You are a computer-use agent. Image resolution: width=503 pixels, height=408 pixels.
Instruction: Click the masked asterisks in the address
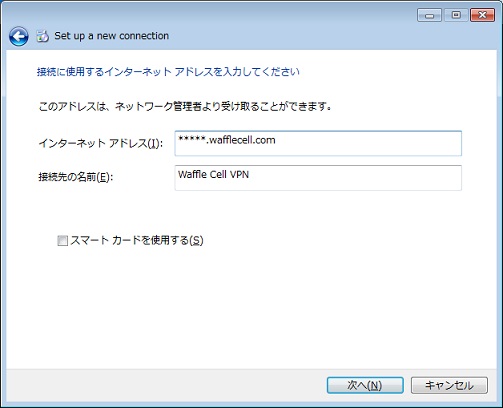coord(192,140)
